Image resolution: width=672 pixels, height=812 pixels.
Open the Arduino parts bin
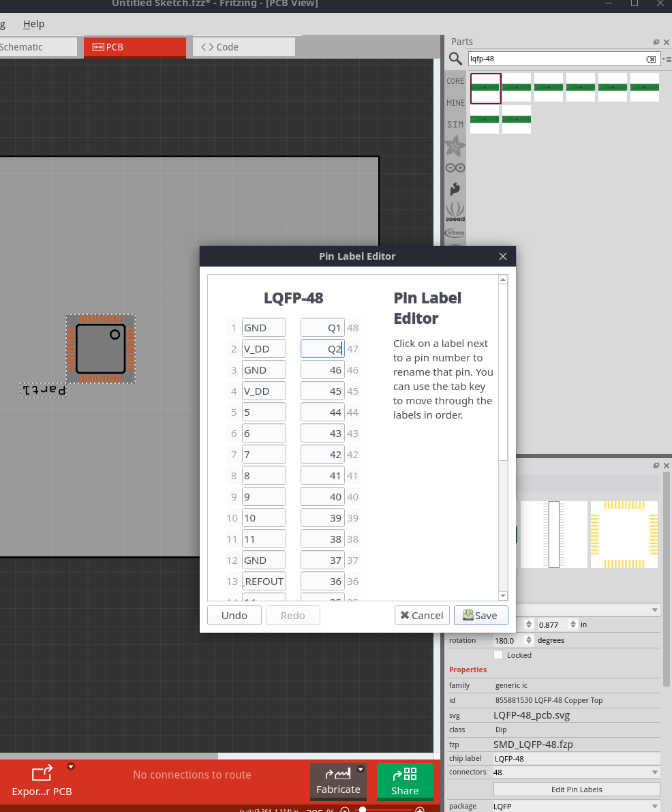pos(455,168)
